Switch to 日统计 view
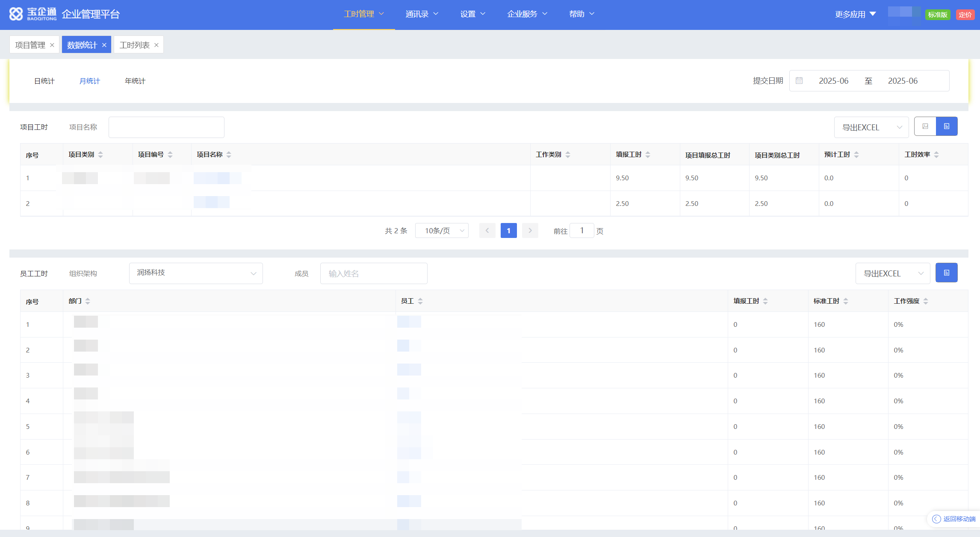 [44, 81]
